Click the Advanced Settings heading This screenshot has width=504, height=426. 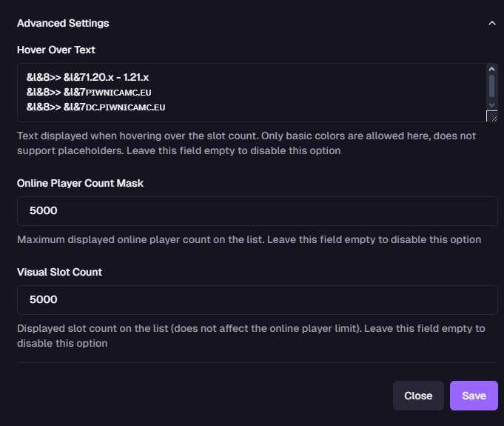[63, 23]
